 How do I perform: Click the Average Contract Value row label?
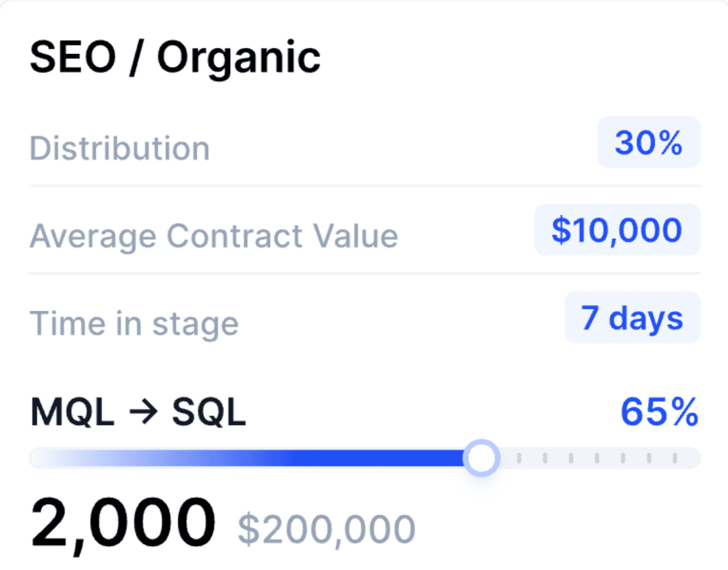point(214,236)
